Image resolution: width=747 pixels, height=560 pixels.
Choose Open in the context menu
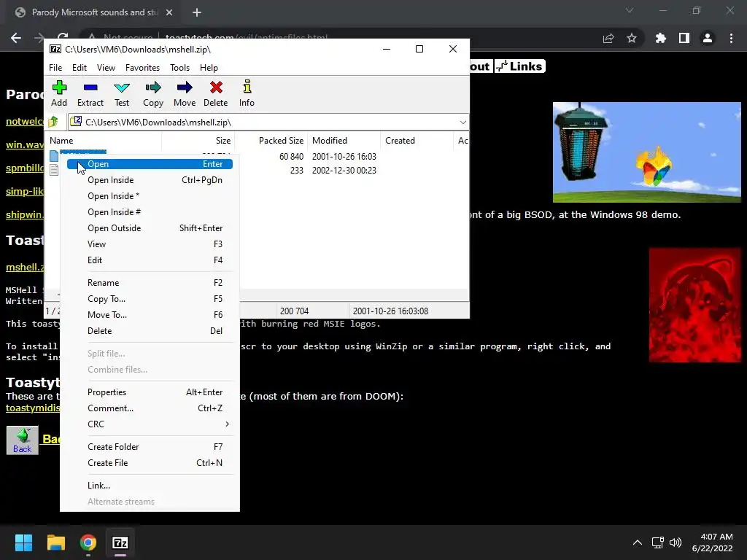150,164
